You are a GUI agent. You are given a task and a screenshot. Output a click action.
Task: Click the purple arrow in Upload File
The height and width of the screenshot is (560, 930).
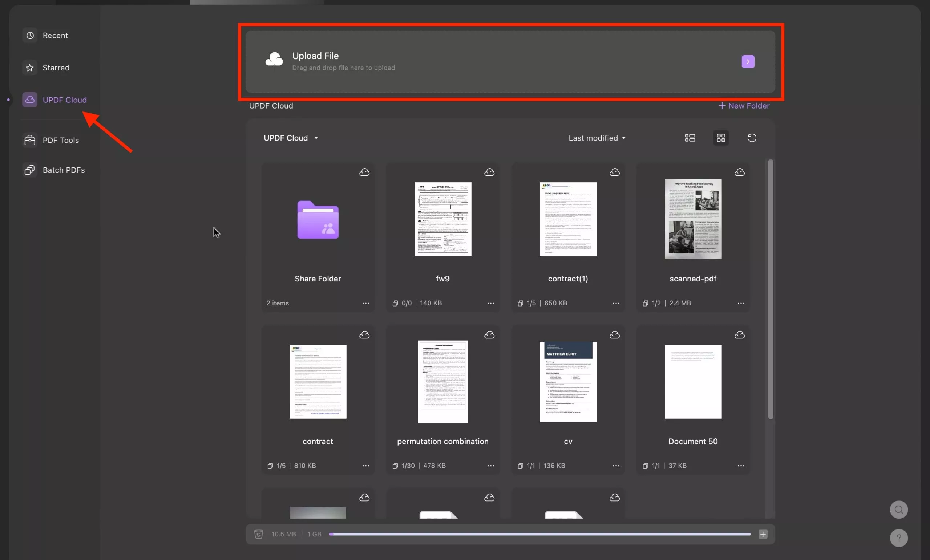coord(748,61)
